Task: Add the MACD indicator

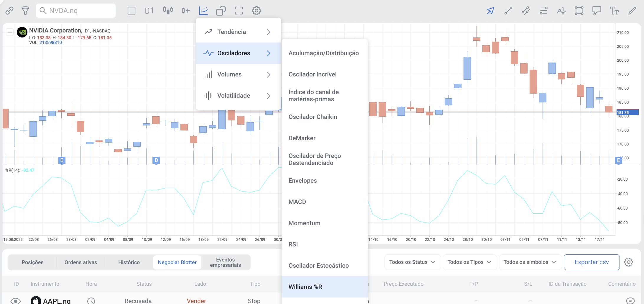Action: coord(324,202)
